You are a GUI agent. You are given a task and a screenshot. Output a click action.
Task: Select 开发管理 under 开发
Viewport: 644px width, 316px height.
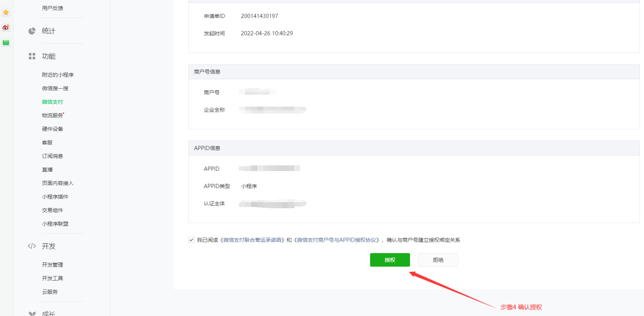click(x=52, y=265)
